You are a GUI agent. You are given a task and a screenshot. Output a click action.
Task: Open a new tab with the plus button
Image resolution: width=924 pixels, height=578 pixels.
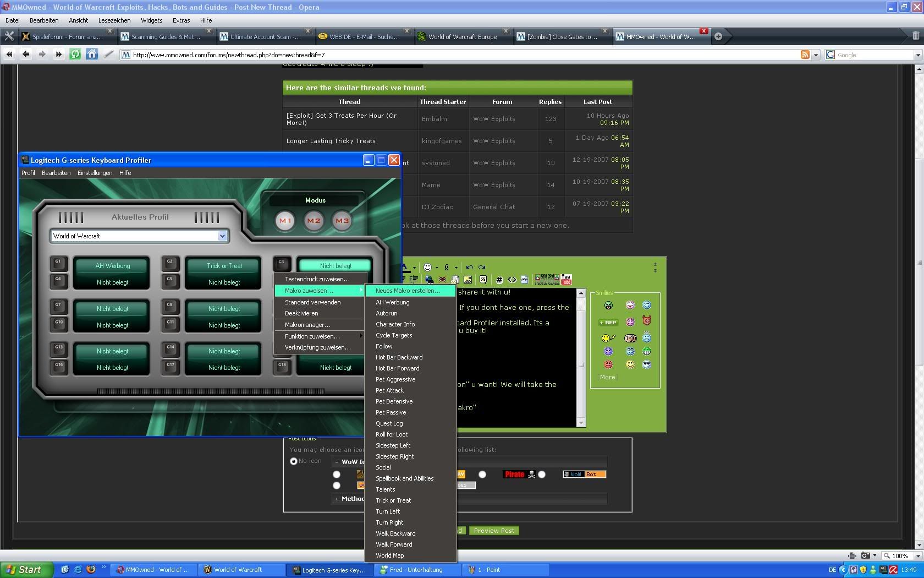(x=718, y=36)
